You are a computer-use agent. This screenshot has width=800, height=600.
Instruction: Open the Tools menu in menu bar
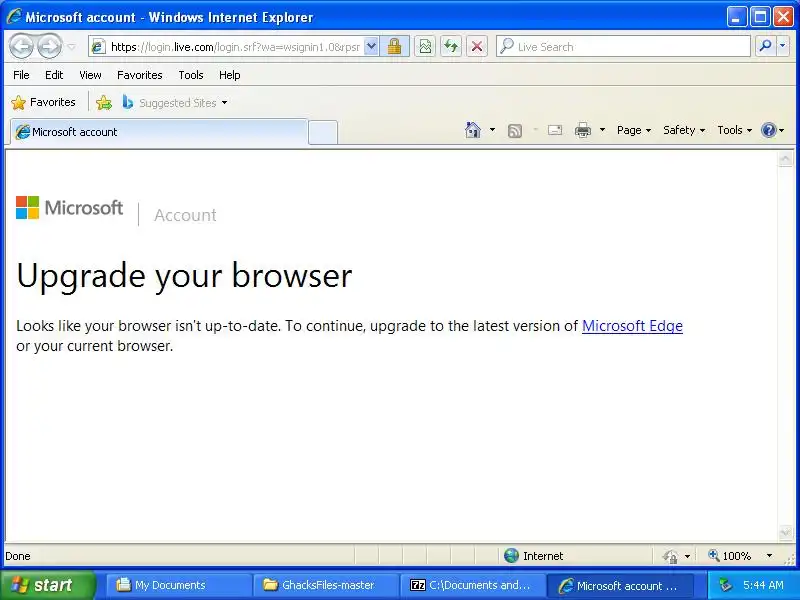point(191,75)
